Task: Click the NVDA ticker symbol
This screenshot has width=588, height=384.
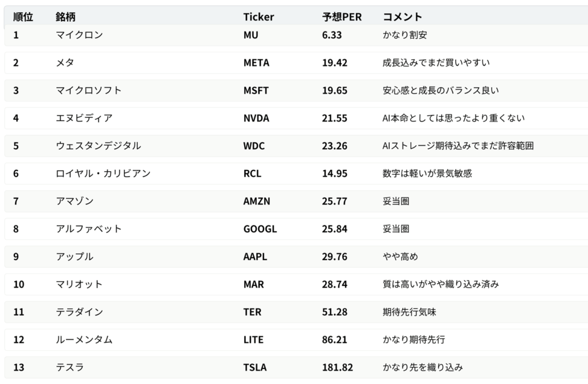Action: tap(256, 118)
